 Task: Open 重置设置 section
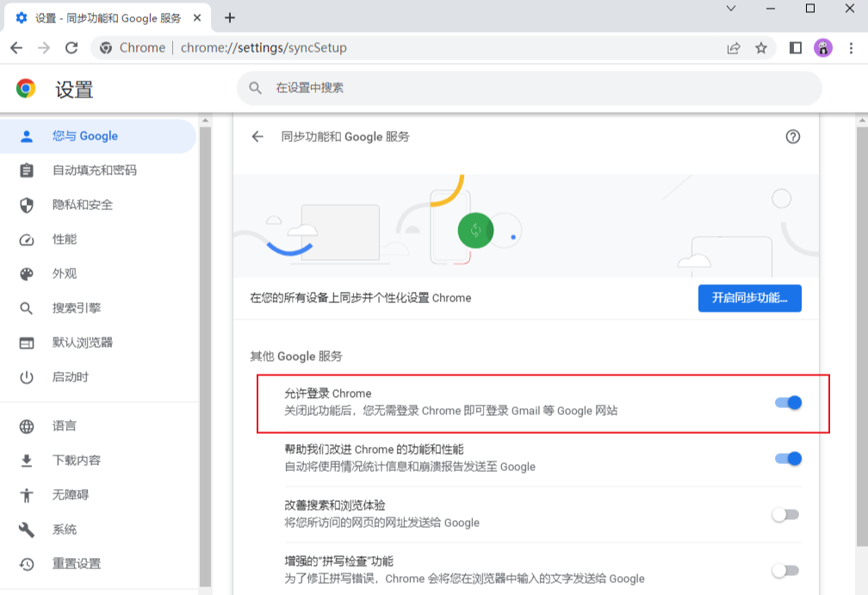tap(98, 564)
